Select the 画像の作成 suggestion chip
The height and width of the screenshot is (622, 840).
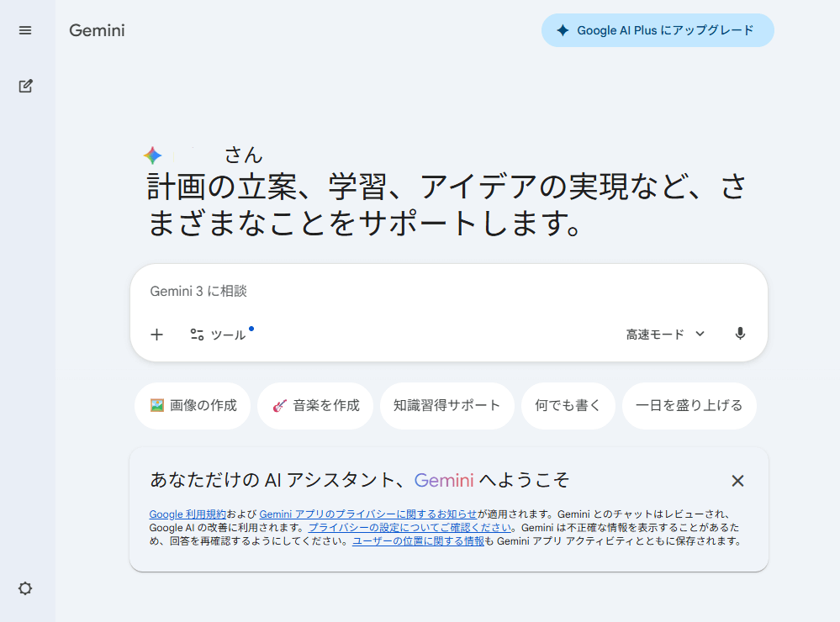(x=193, y=405)
